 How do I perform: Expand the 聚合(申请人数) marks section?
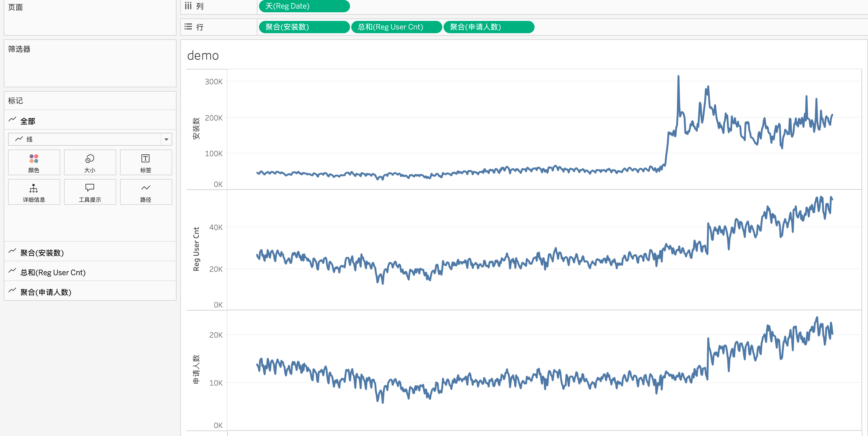coord(46,292)
